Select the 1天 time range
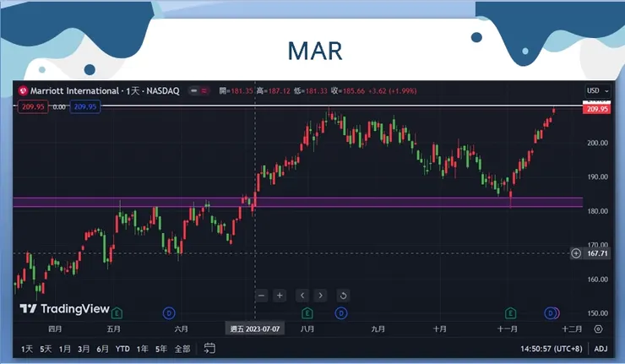The image size is (625, 364). pyautogui.click(x=27, y=349)
